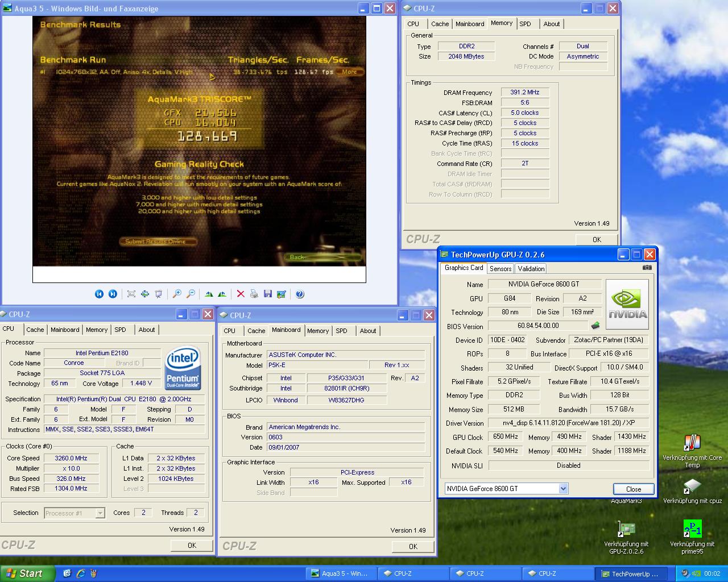Start slide show in the image viewer
Viewport: 728px width, 582px height.
coord(159,294)
